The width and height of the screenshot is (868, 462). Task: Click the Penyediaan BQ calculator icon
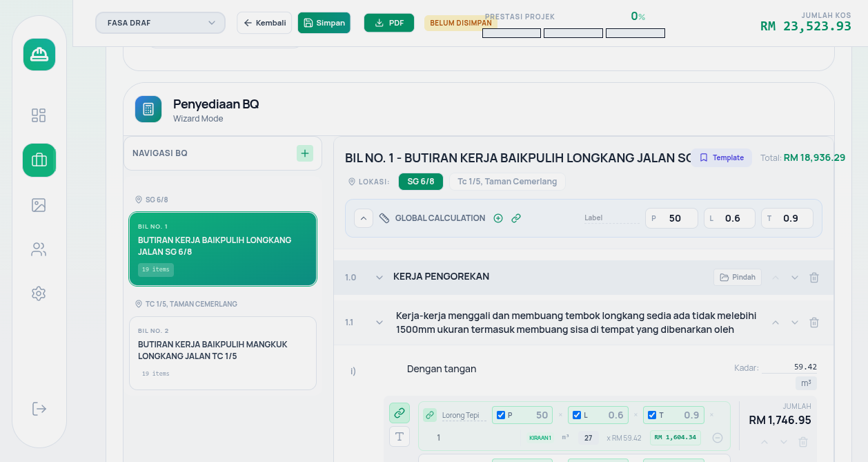point(148,109)
